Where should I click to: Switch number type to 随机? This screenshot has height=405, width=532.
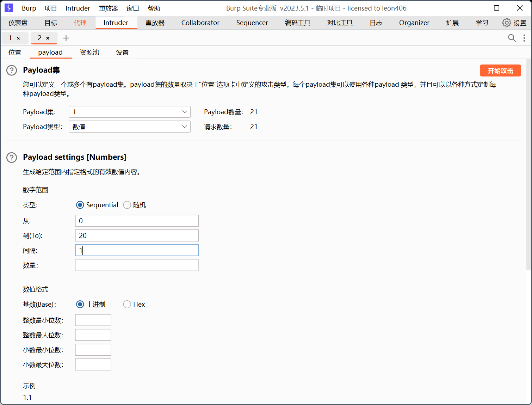coord(127,205)
